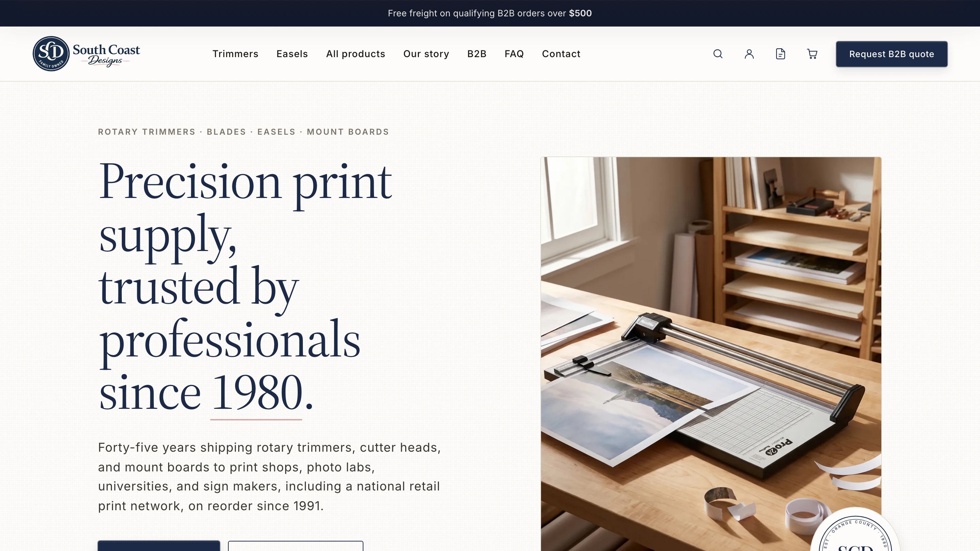980x551 pixels.
Task: Open the FAQ page link
Action: click(x=514, y=54)
